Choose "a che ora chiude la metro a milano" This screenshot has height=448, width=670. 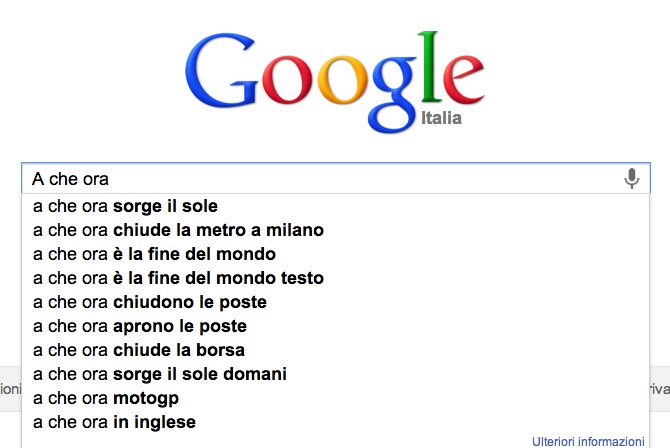click(178, 230)
